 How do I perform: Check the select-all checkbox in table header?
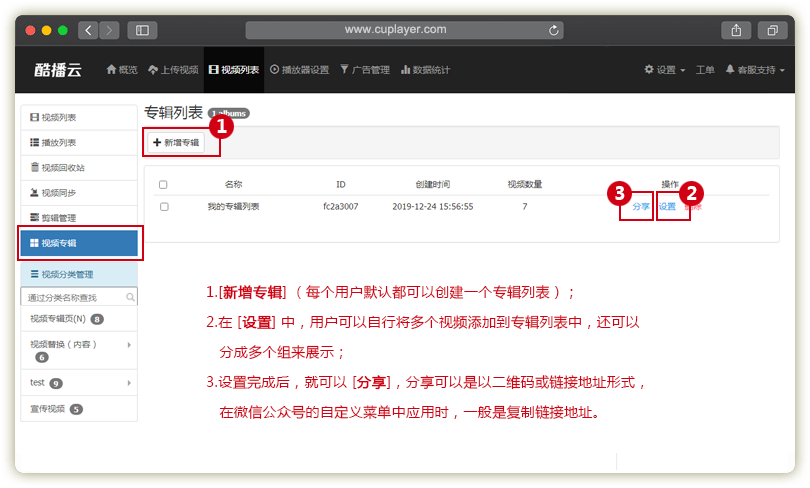tap(164, 185)
